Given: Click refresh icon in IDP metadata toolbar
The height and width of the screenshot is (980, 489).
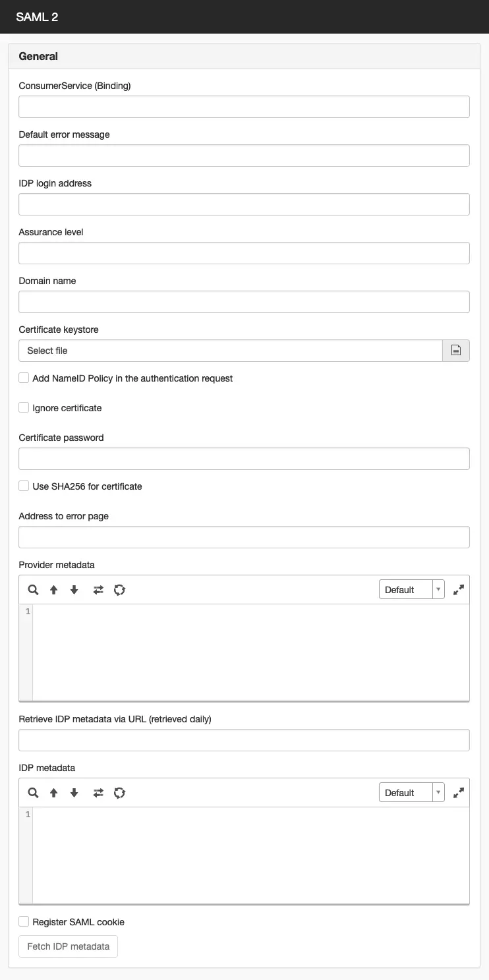Looking at the screenshot, I should click(119, 793).
